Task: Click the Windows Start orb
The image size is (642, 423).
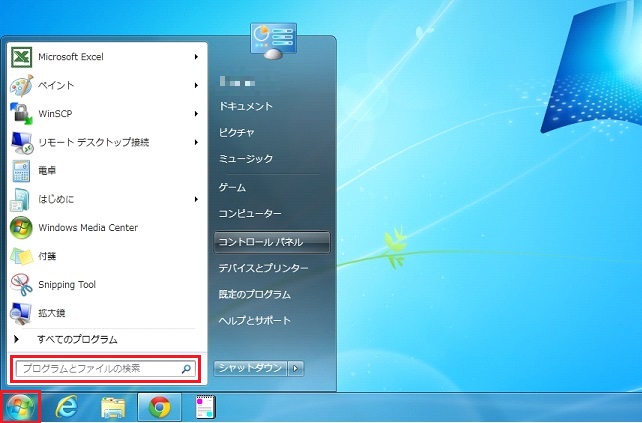Action: pyautogui.click(x=20, y=407)
